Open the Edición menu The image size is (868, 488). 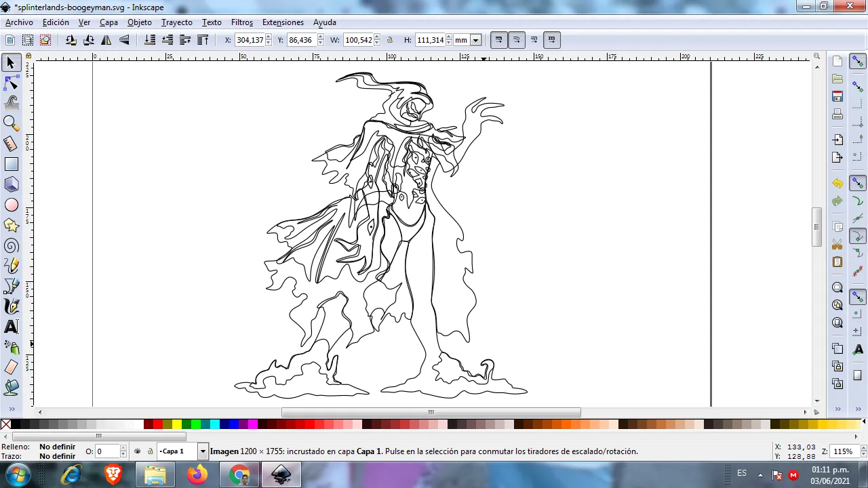point(56,22)
